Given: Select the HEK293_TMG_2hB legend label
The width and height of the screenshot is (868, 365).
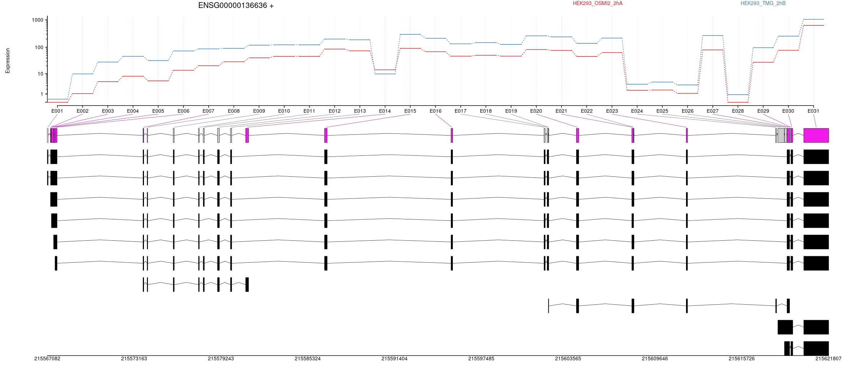Looking at the screenshot, I should coord(763,3).
